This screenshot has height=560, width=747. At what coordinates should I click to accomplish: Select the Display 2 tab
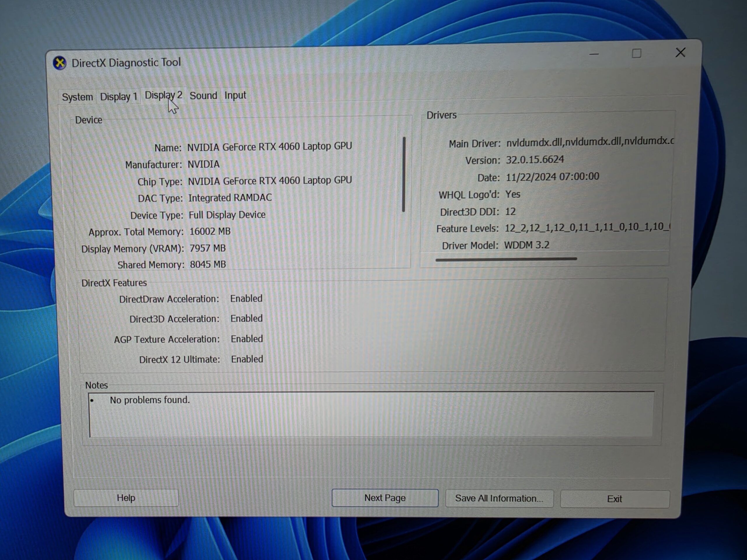point(163,95)
